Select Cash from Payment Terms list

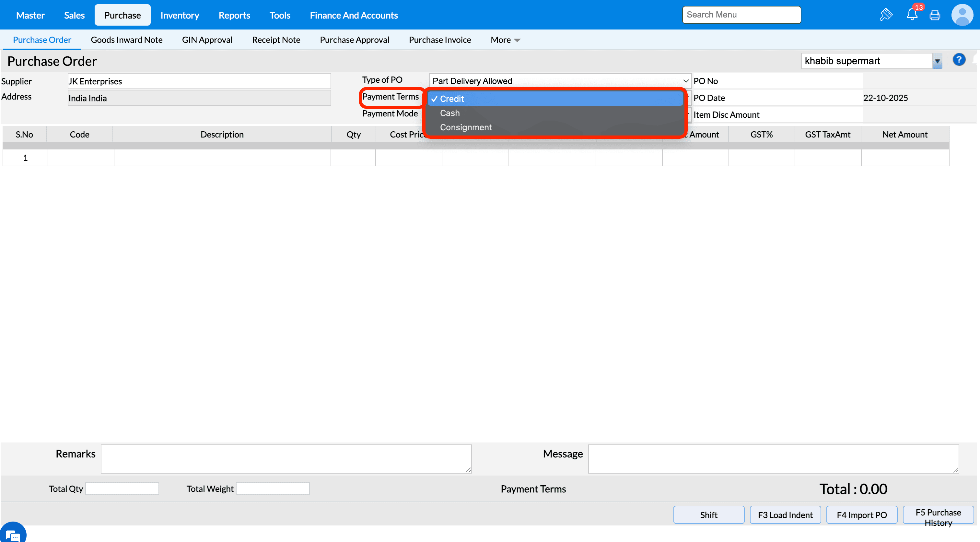[450, 113]
